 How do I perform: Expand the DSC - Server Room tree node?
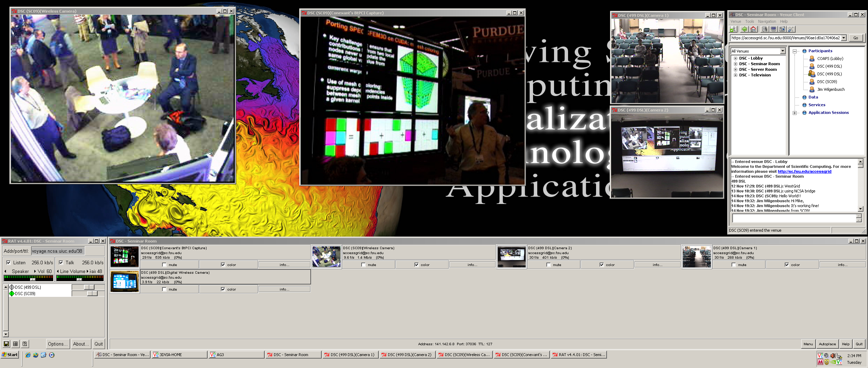[736, 70]
